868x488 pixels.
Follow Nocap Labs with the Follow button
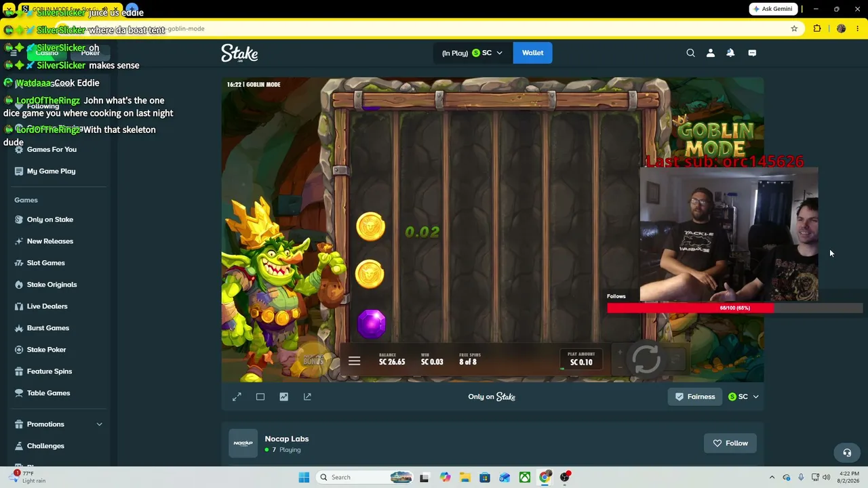click(730, 443)
